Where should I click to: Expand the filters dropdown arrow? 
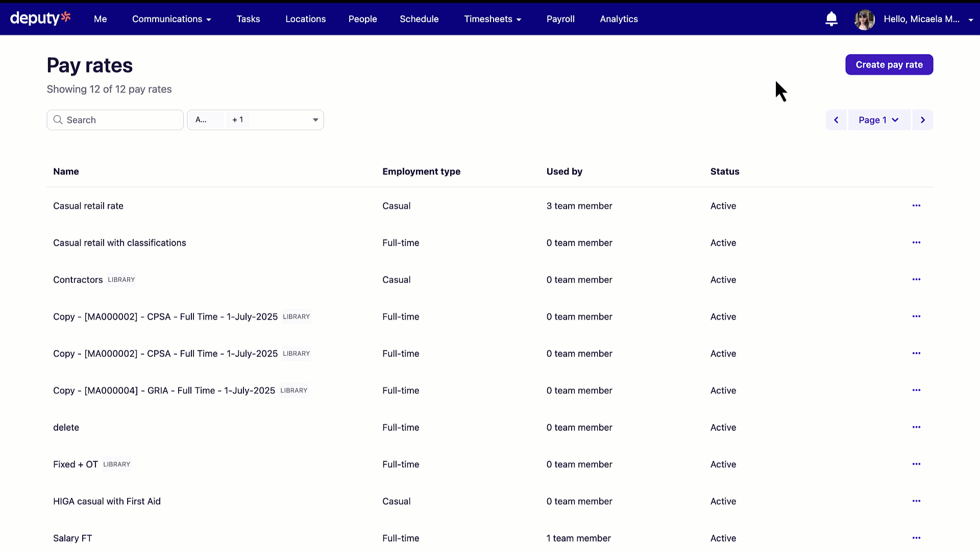pyautogui.click(x=315, y=119)
